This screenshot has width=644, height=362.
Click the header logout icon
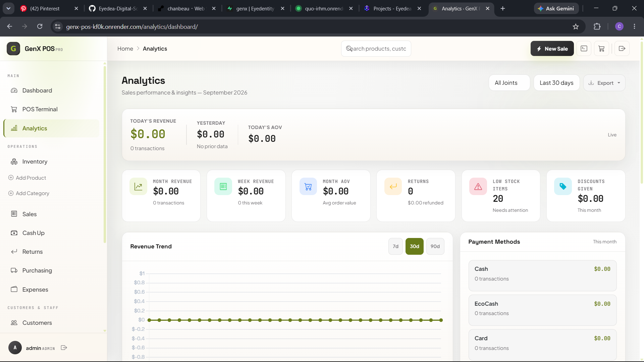622,49
